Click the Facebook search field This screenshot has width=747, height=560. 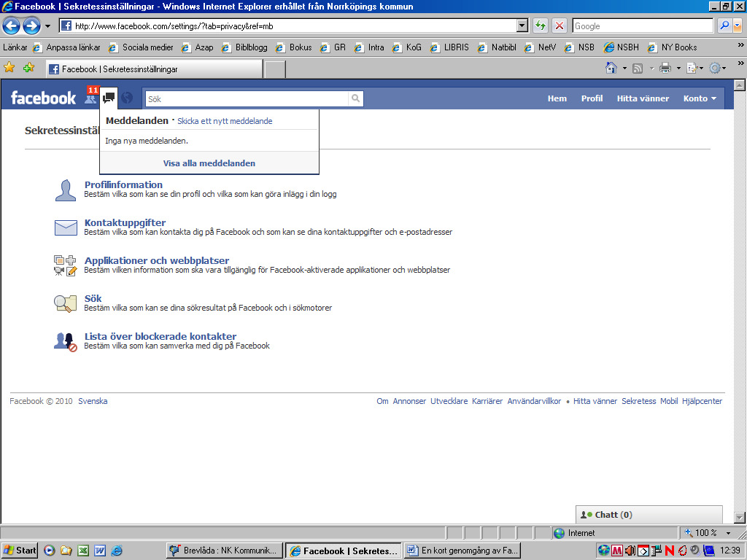pos(247,99)
